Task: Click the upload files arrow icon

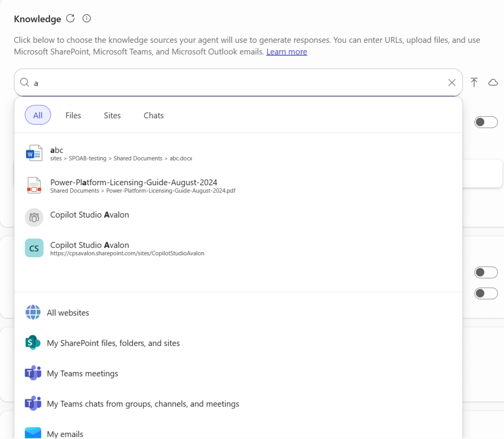Action: tap(474, 82)
